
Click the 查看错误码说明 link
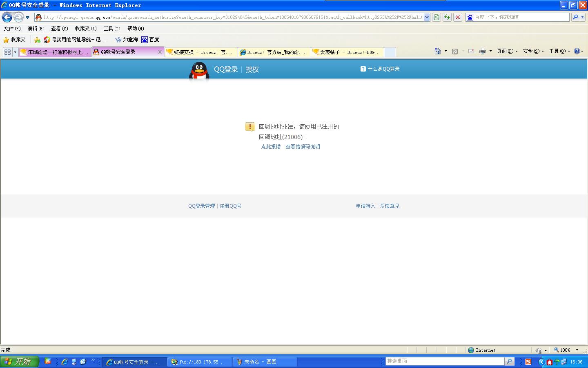point(303,147)
